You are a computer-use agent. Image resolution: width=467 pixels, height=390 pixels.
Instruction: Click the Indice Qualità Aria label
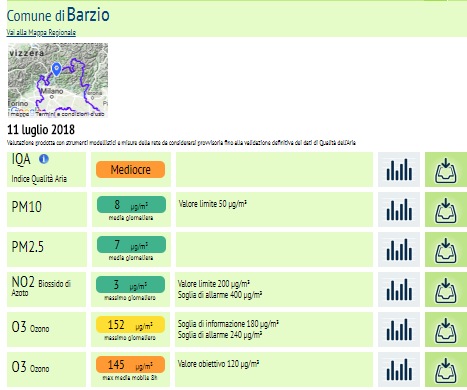39,179
